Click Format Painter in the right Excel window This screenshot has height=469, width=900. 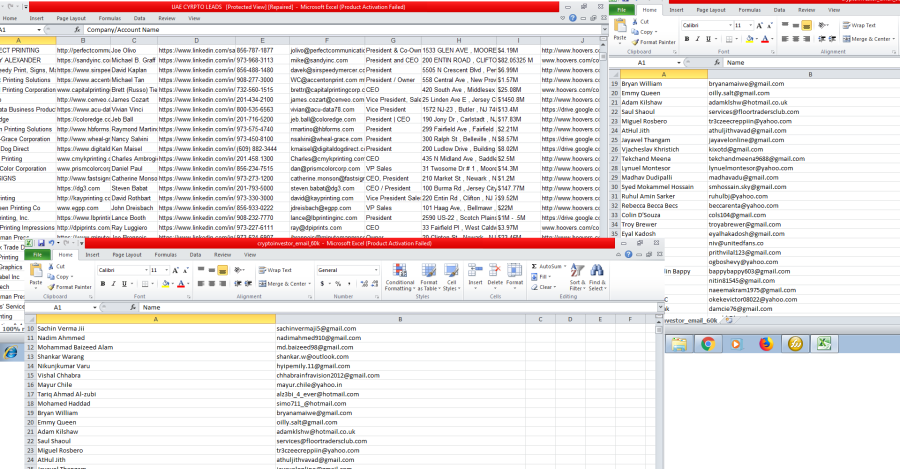pos(653,42)
